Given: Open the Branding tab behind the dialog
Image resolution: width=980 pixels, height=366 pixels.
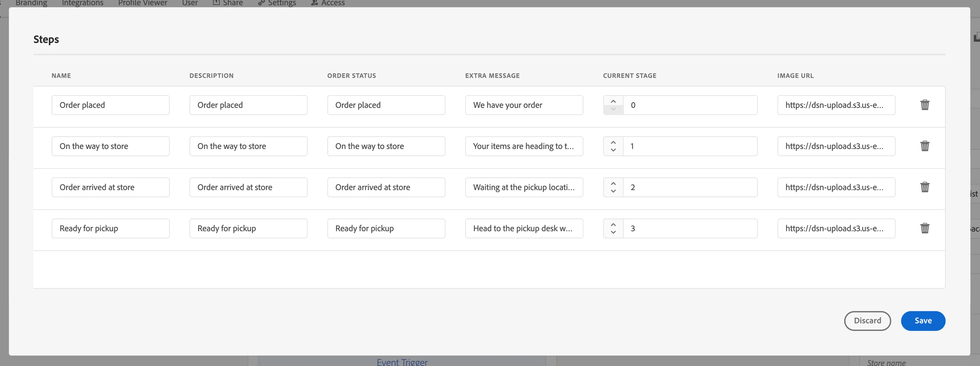Looking at the screenshot, I should click(31, 3).
